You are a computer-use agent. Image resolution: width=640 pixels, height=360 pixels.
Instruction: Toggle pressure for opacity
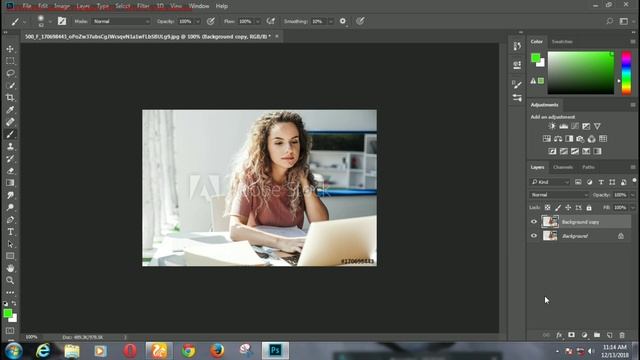211,21
